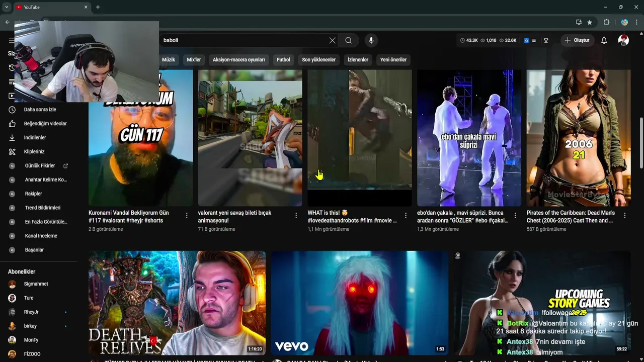Open options for valorant yeni savaş bileti short

(x=296, y=215)
